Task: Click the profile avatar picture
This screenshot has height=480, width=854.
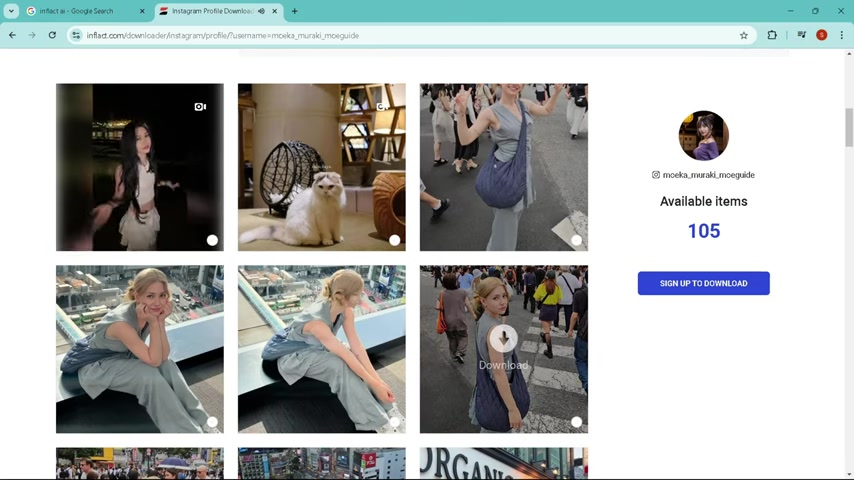Action: pos(703,136)
